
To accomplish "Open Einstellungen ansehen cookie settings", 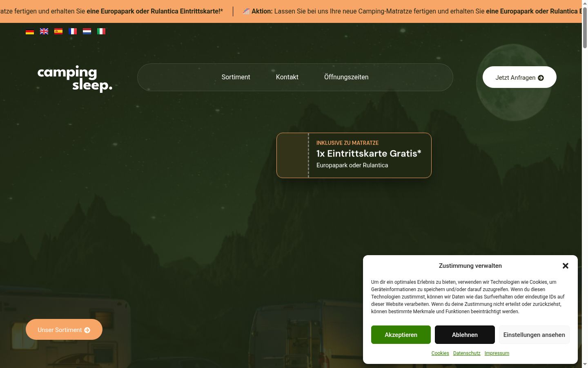I will tap(534, 335).
